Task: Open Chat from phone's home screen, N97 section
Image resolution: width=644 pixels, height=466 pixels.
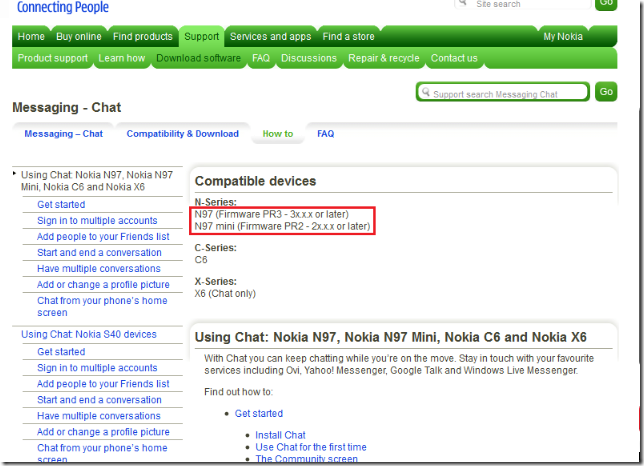Action: 102,306
